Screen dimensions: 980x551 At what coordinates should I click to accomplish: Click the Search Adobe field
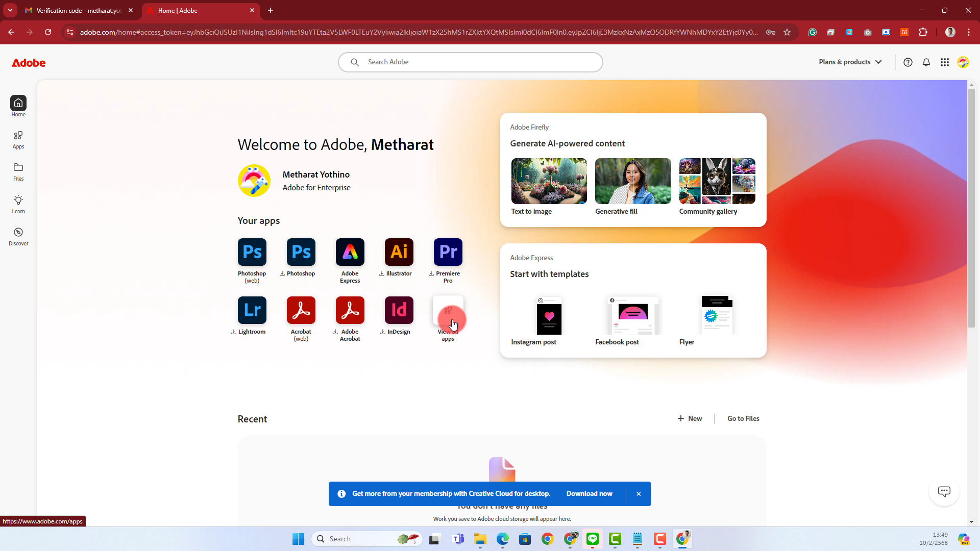tap(470, 62)
